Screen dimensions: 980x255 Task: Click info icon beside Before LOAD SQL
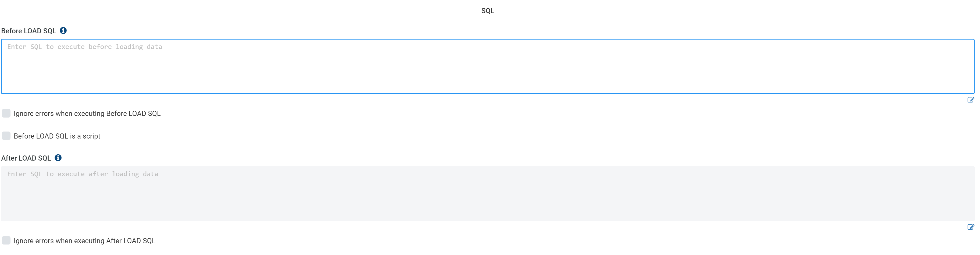(63, 30)
